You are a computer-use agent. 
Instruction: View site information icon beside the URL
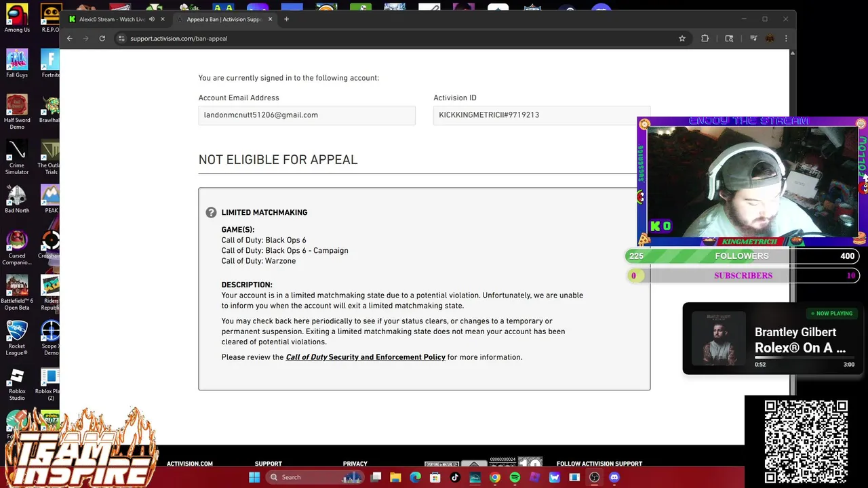(121, 39)
